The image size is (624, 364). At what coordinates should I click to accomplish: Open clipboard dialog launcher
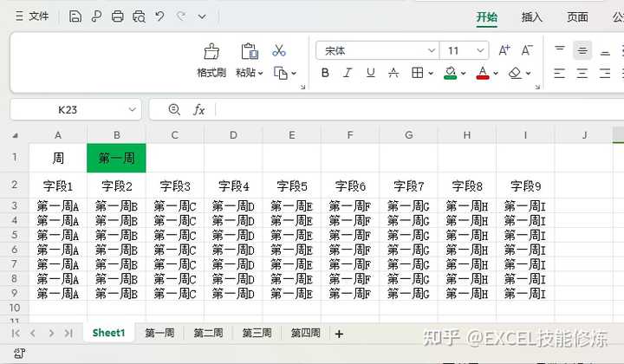tap(302, 87)
